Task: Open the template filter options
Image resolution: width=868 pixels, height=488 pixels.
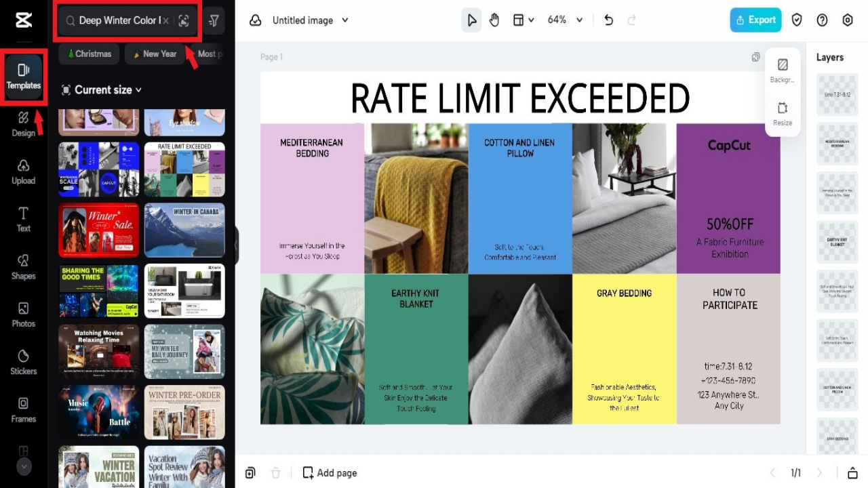Action: (x=213, y=20)
